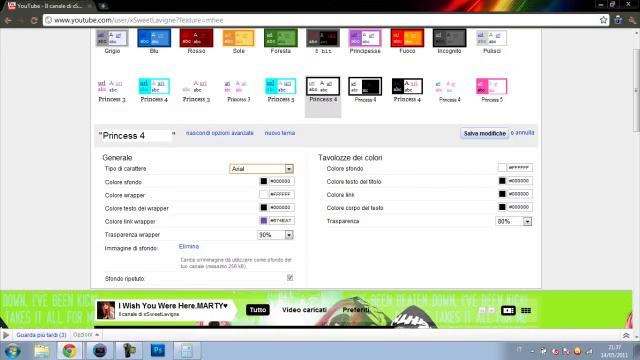Expand the bottom queue bar chevron
This screenshot has height=360, width=640.
(626, 336)
